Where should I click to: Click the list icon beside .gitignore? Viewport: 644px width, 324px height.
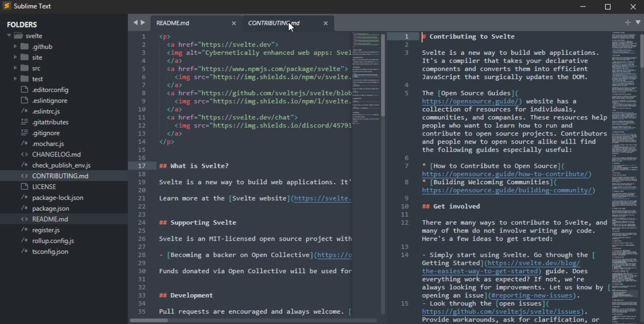click(x=25, y=133)
